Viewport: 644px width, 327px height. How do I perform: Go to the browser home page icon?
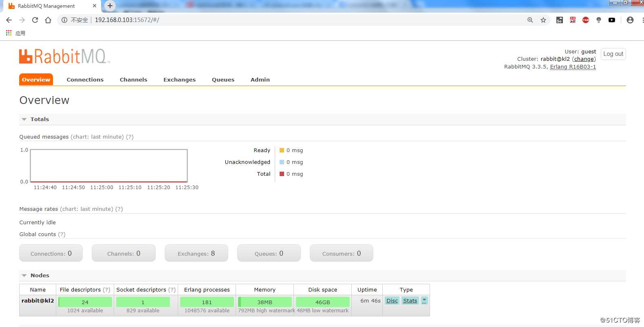coord(48,20)
